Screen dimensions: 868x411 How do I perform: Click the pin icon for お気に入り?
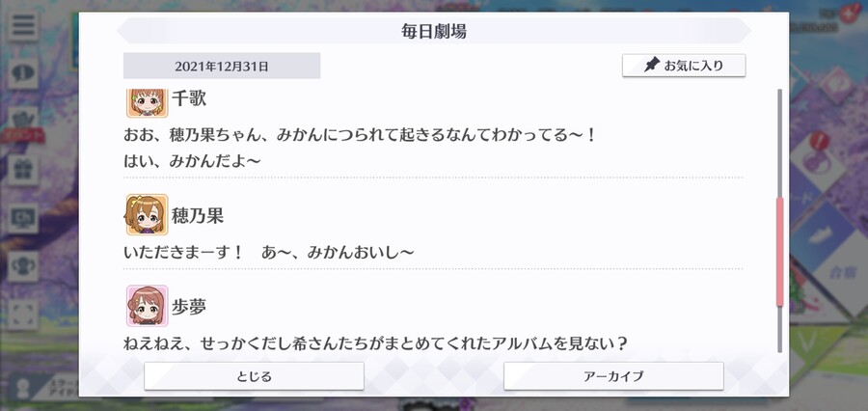point(652,66)
